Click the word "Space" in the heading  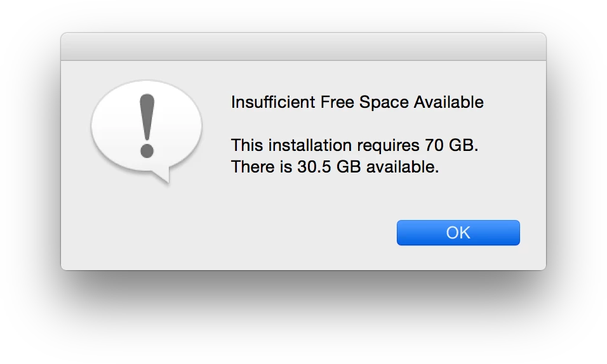[x=384, y=103]
